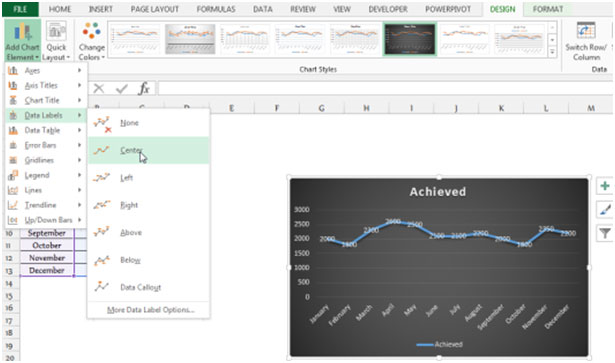
Task: Open More Data Label Options
Action: 151,310
